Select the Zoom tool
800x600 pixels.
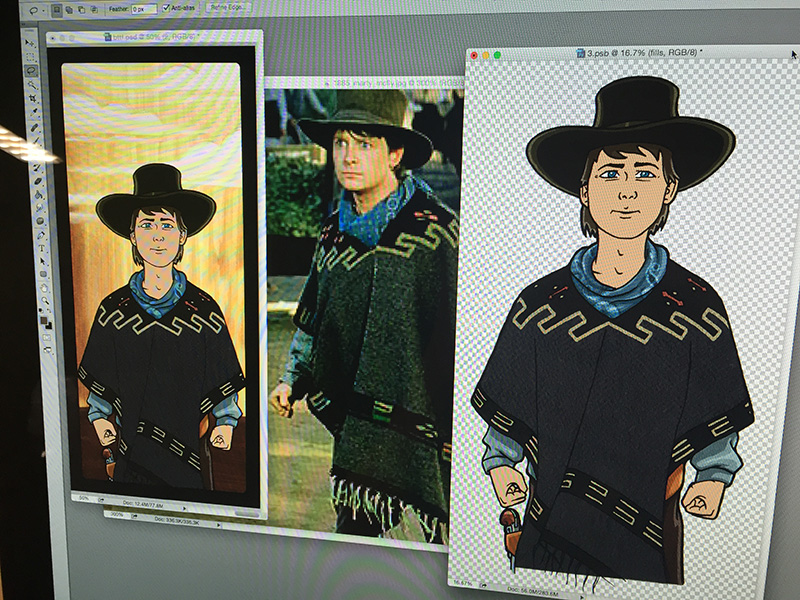[x=45, y=302]
